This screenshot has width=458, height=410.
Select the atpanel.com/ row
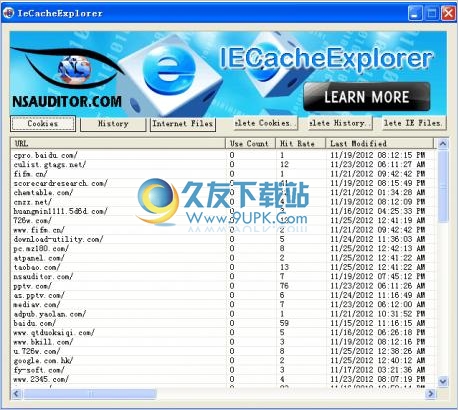[223, 258]
